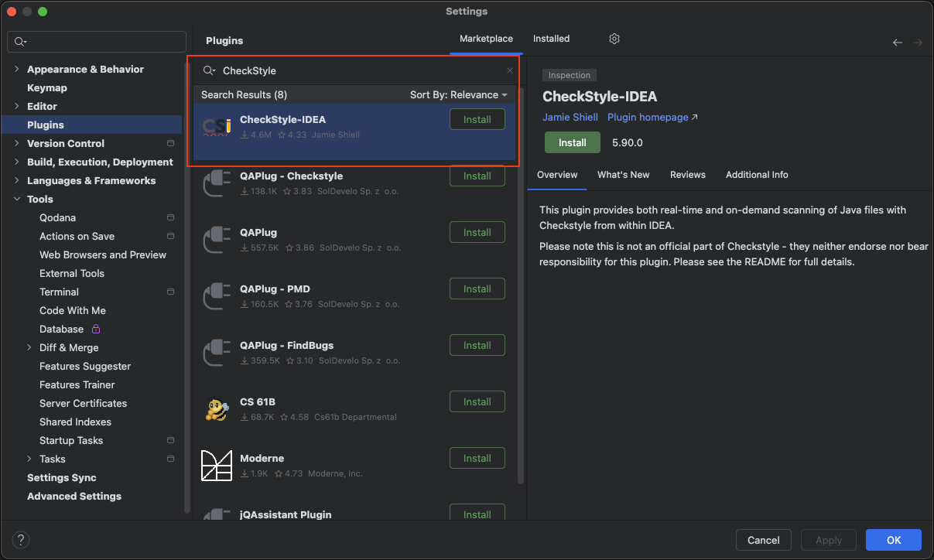Image resolution: width=934 pixels, height=560 pixels.
Task: Click the QAPlug - Checkstyle plug icon
Action: coord(217,183)
